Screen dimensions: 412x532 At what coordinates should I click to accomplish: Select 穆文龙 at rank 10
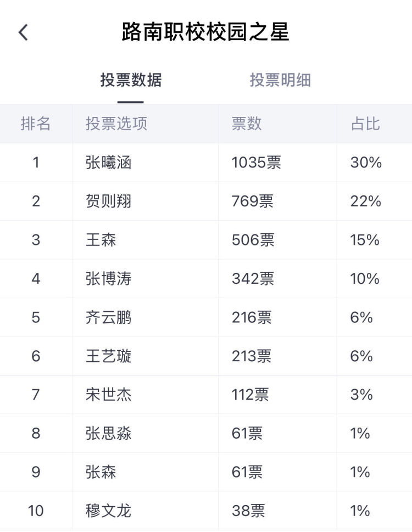pos(109,511)
